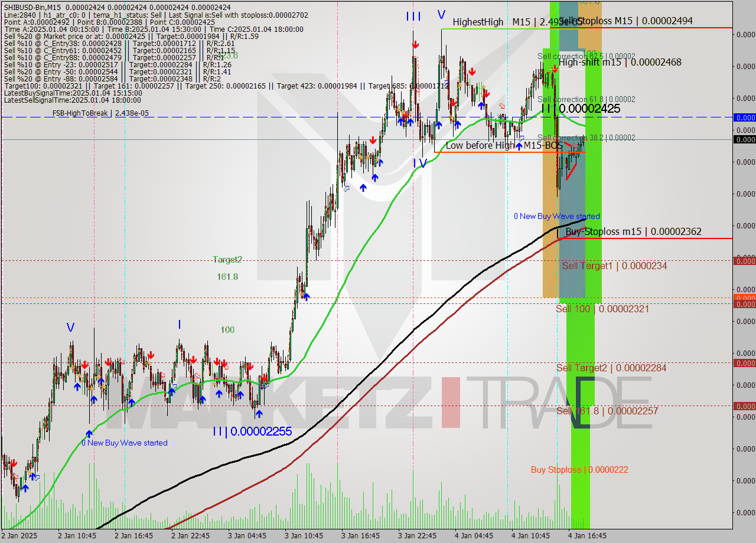Click the LatestBuySignalTime line
The height and width of the screenshot is (543, 756).
(x=73, y=93)
